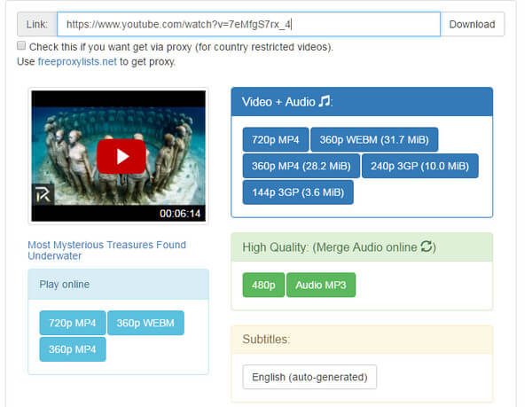This screenshot has width=532, height=407.
Task: Get English (auto-generated) subtitles
Action: [309, 377]
